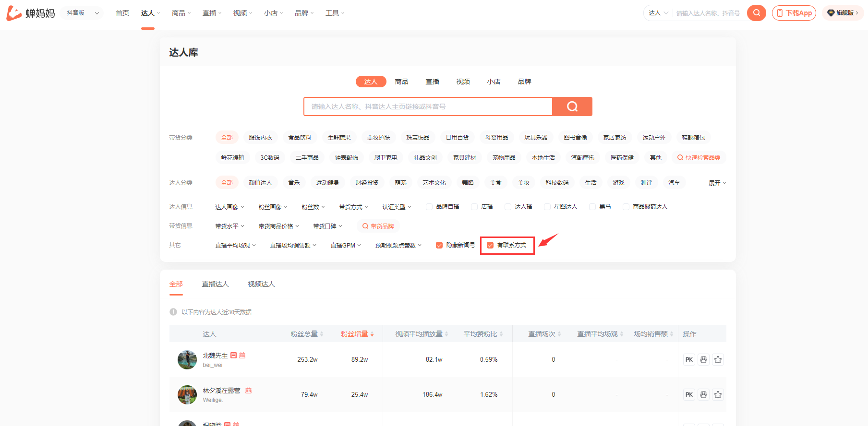The width and height of the screenshot is (868, 426).
Task: Switch to the 视频达人 tab
Action: (261, 284)
